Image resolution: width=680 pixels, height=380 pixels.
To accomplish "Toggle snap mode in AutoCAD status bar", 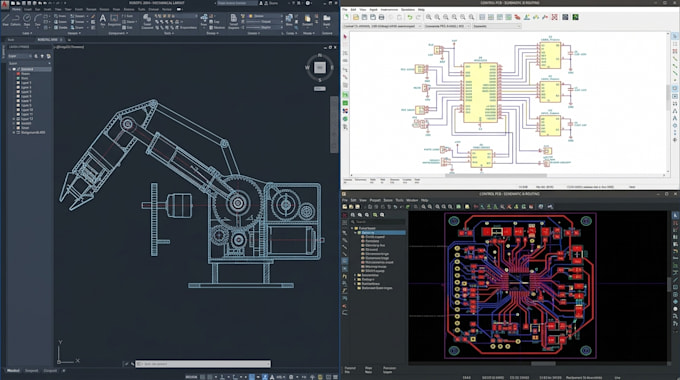I will click(x=209, y=377).
